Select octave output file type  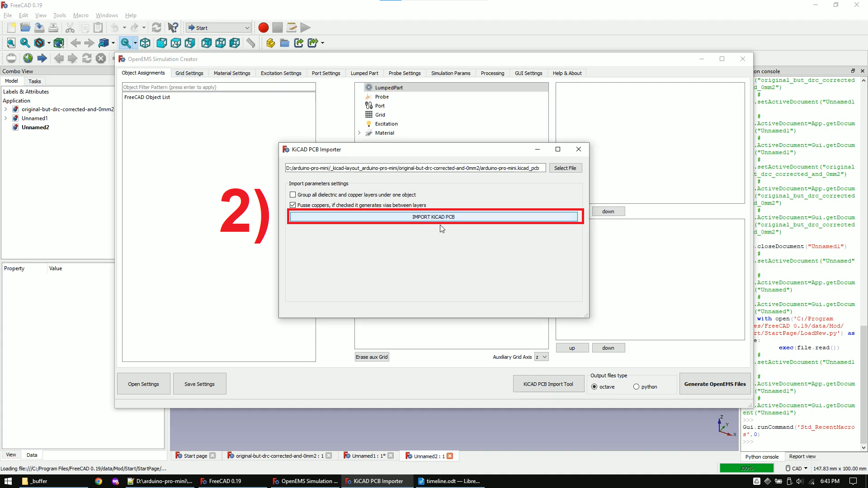tap(594, 387)
